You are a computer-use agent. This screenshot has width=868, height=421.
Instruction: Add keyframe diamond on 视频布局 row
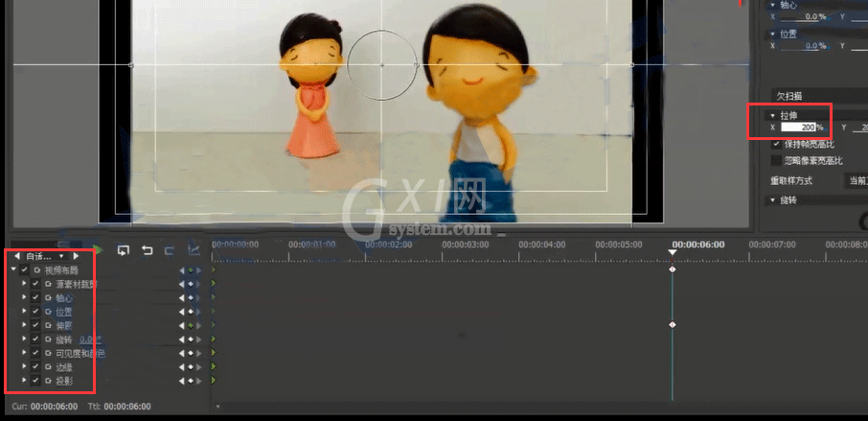190,270
